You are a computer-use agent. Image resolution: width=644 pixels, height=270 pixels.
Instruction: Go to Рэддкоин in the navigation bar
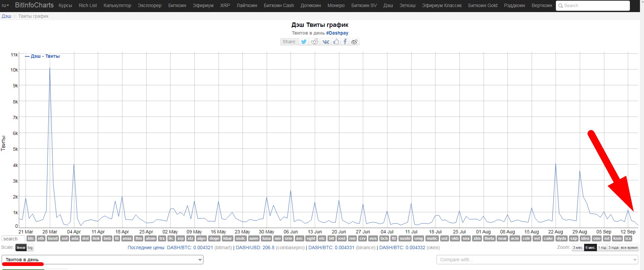(515, 5)
